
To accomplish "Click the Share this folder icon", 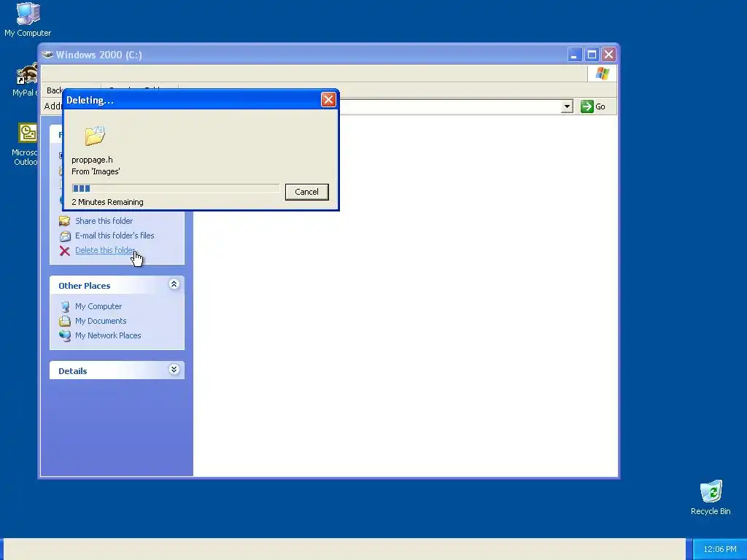I will pyautogui.click(x=65, y=221).
